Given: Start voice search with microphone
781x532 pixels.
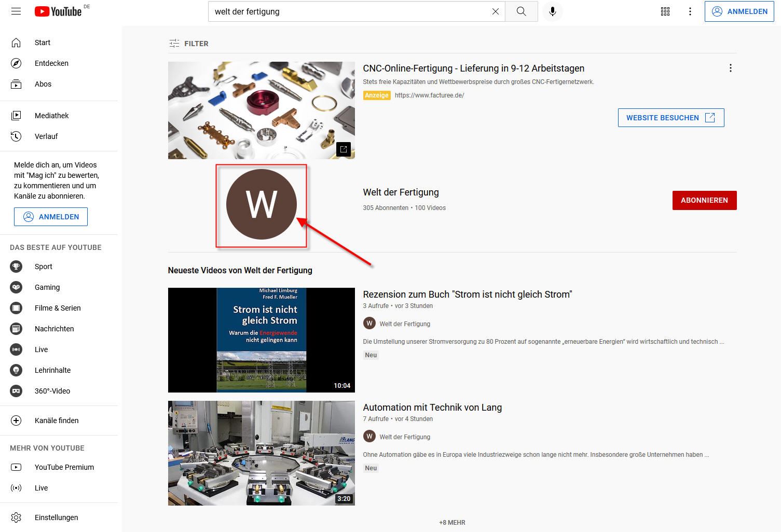Looking at the screenshot, I should pos(553,11).
